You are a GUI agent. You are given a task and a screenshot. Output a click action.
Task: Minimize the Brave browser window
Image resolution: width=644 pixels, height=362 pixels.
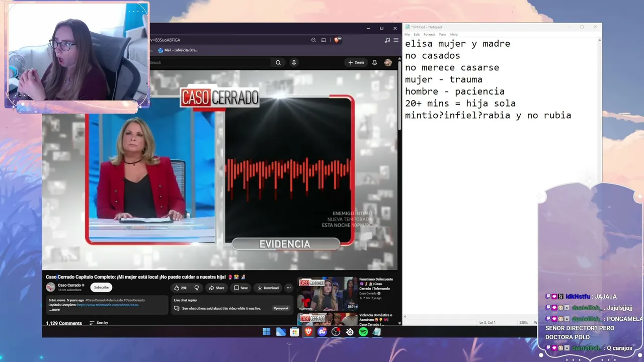tap(368, 28)
